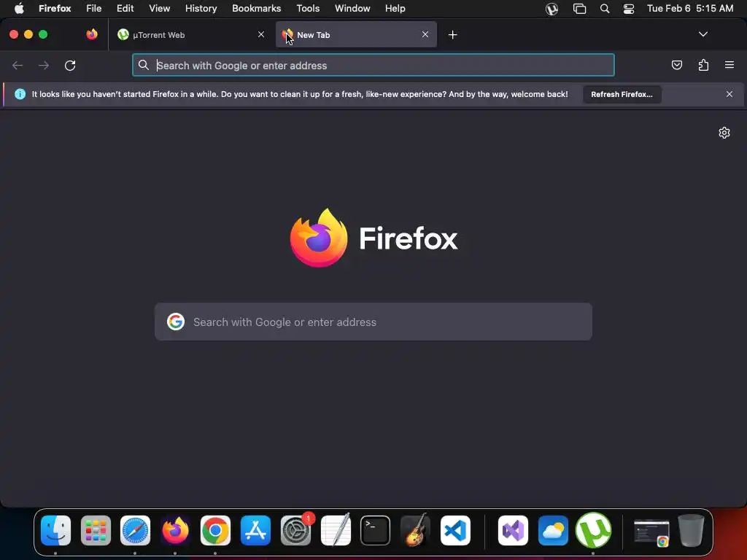This screenshot has height=560, width=747.
Task: Open the Extensions puzzle icon
Action: point(703,65)
